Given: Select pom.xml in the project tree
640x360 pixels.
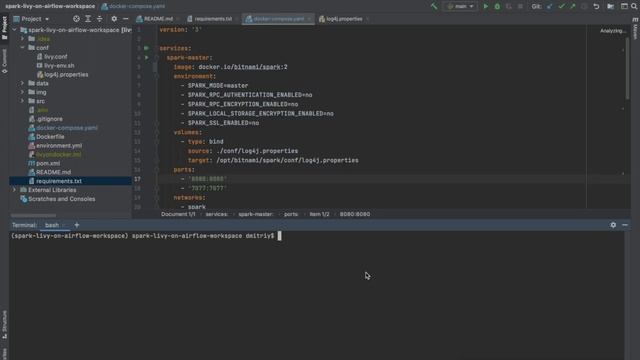Looking at the screenshot, I should [x=48, y=163].
